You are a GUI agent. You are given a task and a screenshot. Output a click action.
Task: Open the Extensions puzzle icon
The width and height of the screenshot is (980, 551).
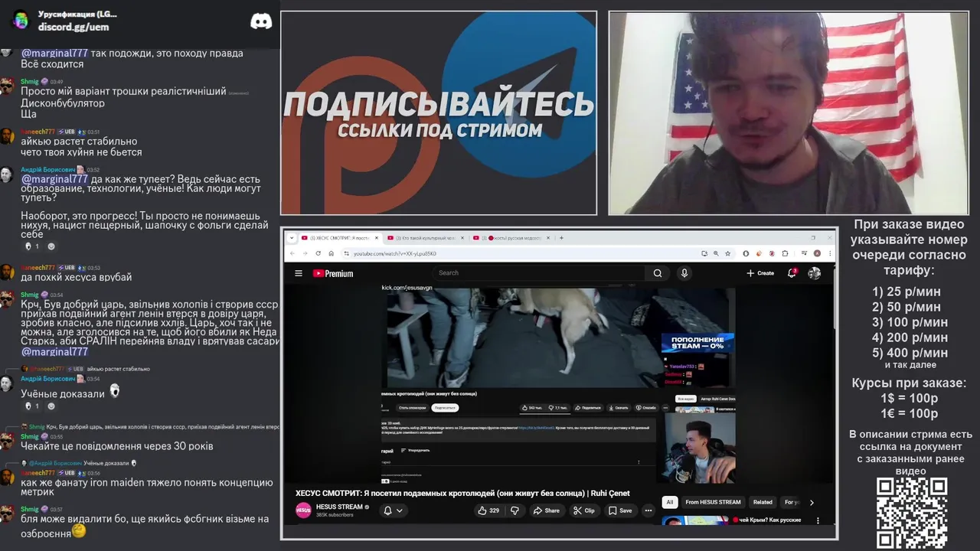pyautogui.click(x=785, y=253)
